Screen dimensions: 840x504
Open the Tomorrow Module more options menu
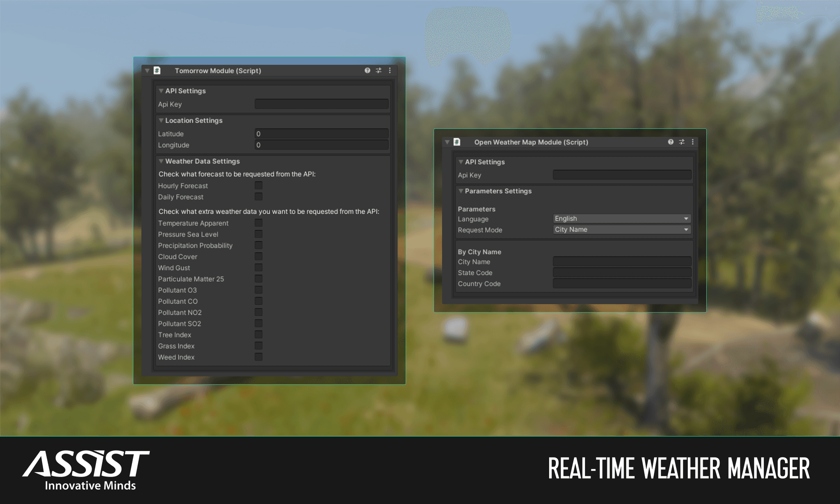tap(390, 71)
